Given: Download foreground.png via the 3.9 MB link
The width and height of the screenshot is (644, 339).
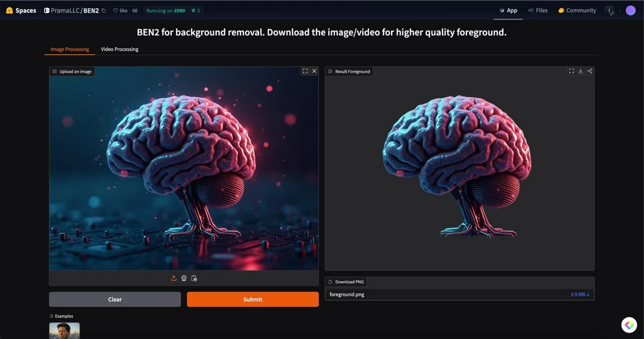Looking at the screenshot, I should coord(580,294).
